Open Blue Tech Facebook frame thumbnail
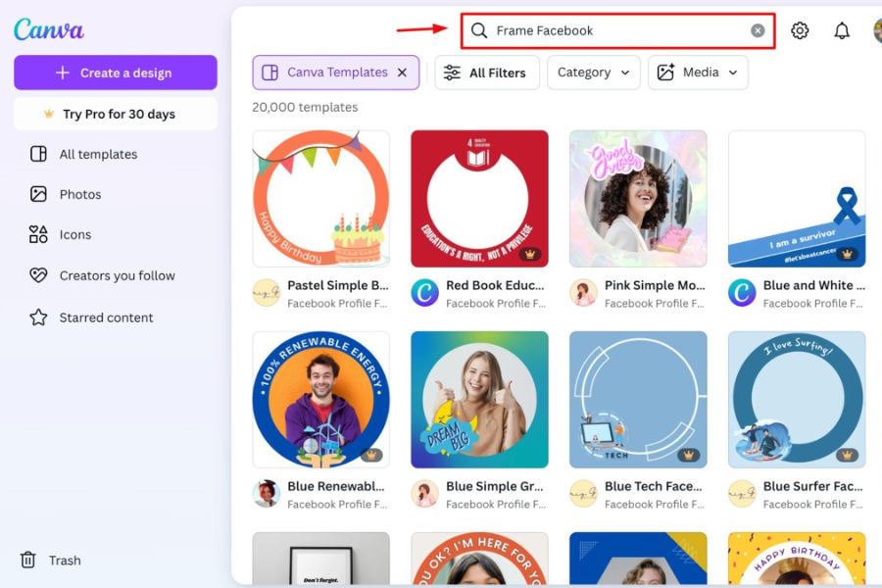The width and height of the screenshot is (882, 588). 638,400
